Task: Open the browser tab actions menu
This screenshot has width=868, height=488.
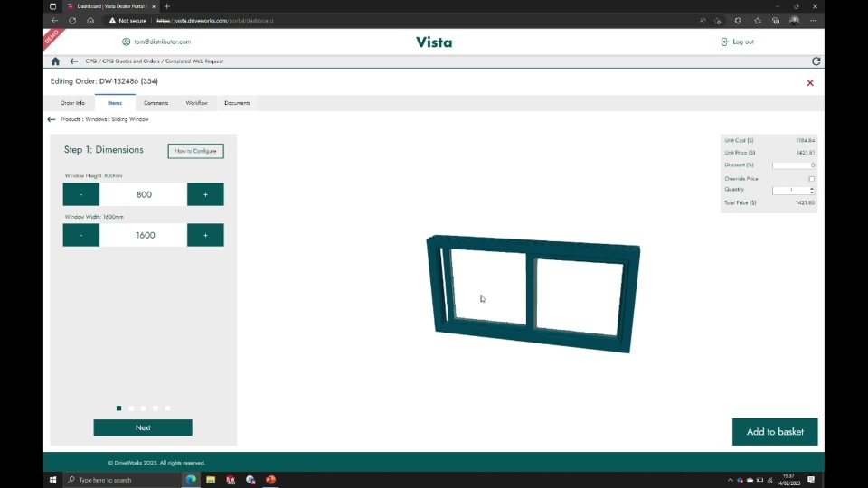Action: [52, 6]
